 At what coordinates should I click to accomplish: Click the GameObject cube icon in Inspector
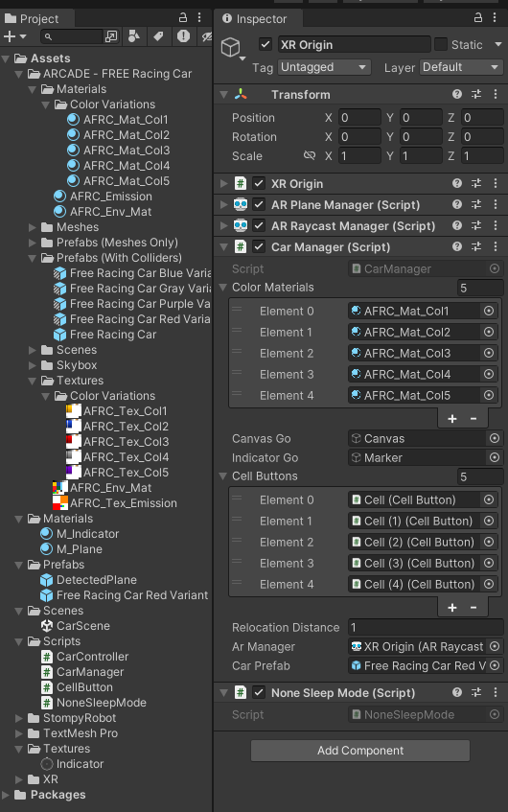(230, 47)
